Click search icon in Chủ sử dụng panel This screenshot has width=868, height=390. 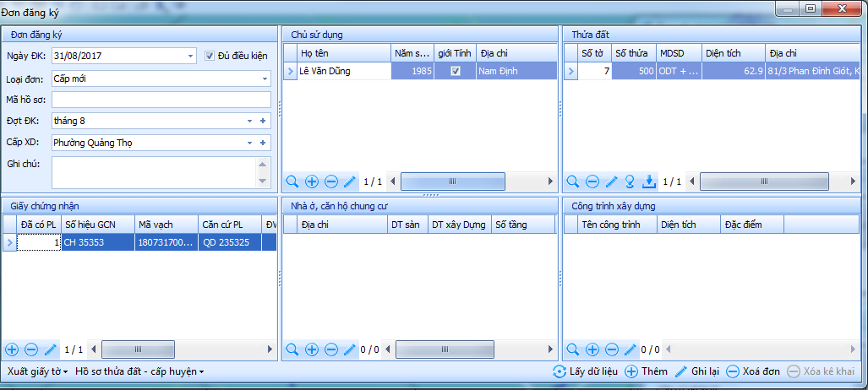point(292,181)
